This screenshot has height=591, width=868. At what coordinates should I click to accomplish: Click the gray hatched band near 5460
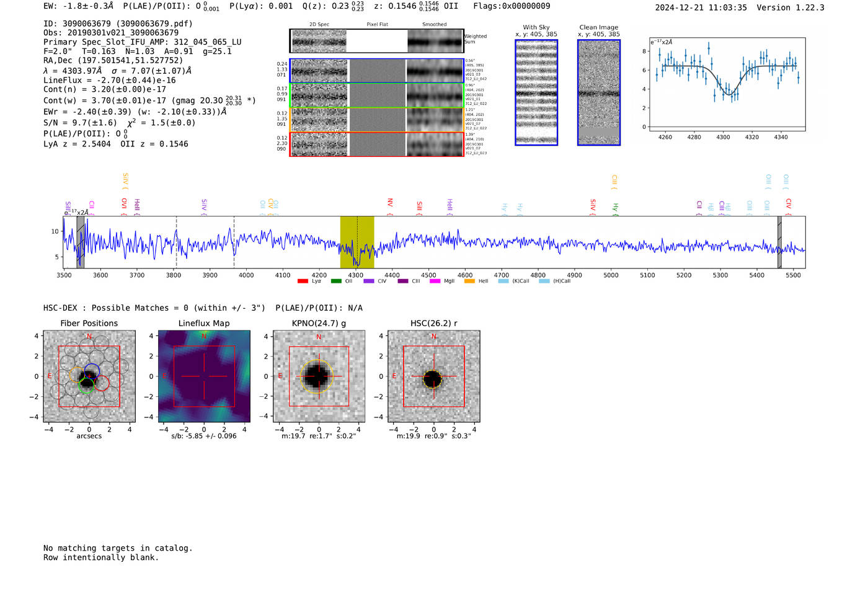pos(779,242)
